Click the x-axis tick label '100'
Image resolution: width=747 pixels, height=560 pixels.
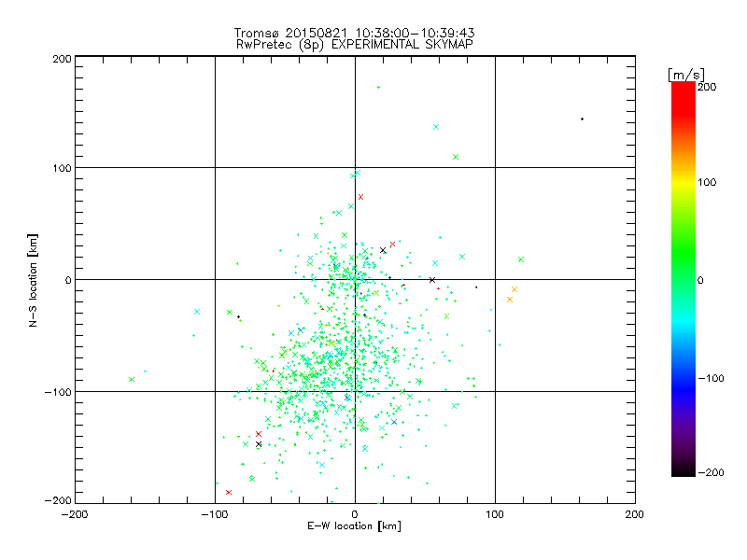tap(495, 514)
